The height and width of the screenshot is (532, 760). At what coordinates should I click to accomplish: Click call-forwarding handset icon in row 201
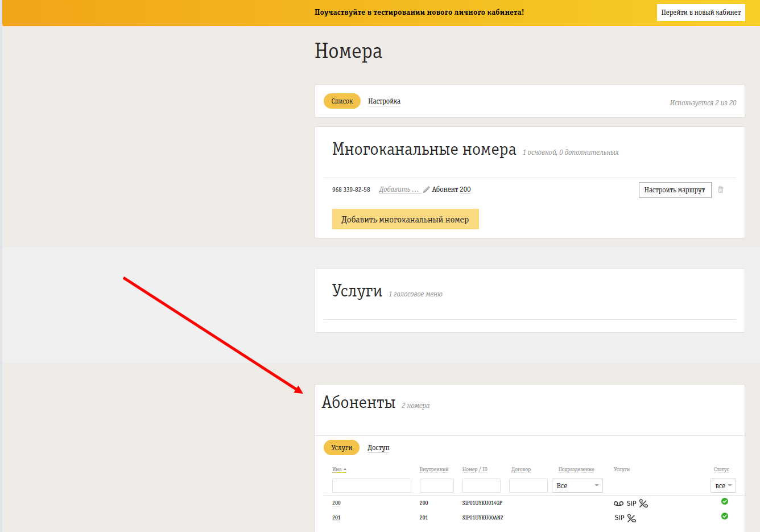(x=631, y=518)
